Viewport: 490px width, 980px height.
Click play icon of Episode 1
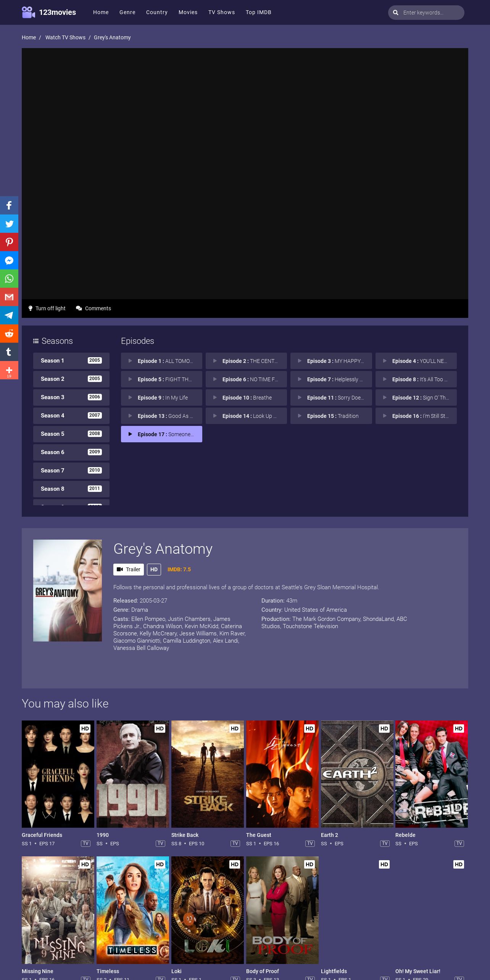tap(130, 361)
